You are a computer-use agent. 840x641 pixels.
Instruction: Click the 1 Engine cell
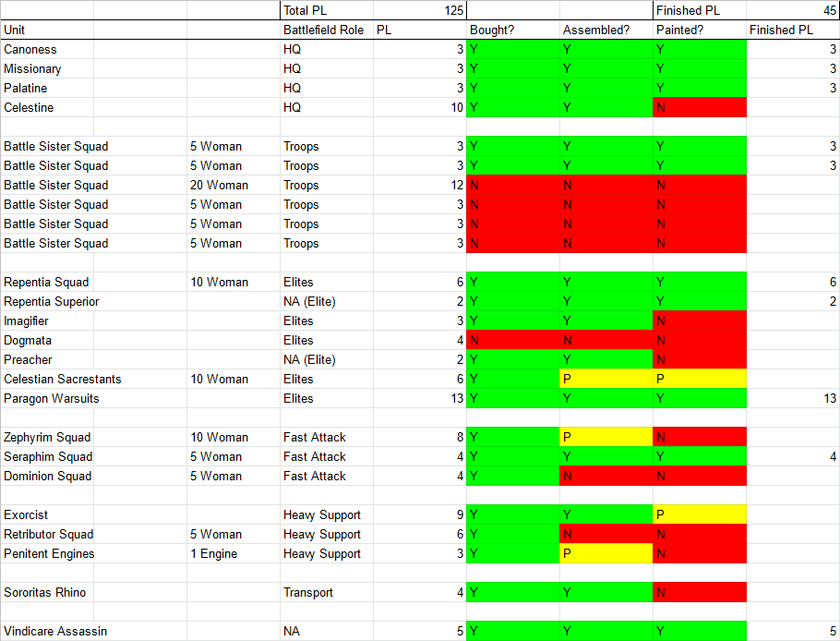[x=233, y=553]
